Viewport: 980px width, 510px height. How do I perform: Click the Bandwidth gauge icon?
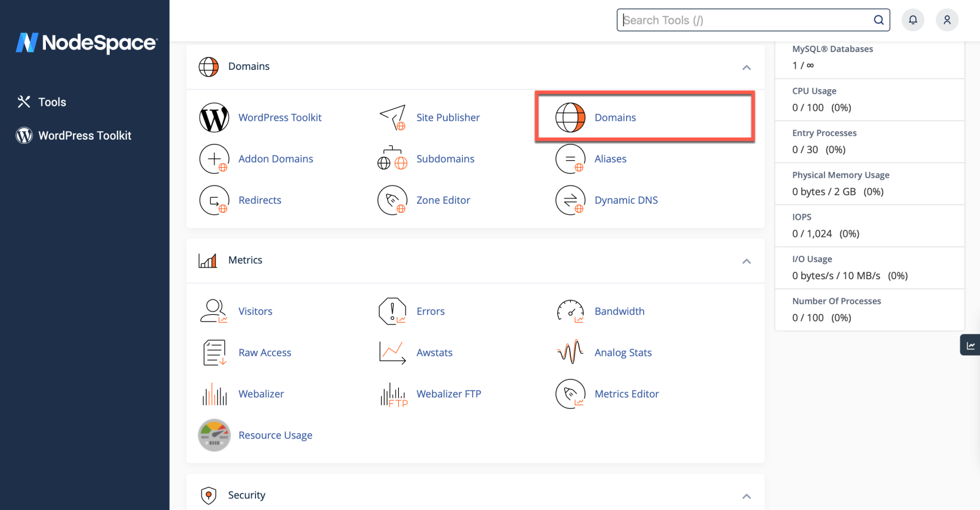click(x=570, y=311)
